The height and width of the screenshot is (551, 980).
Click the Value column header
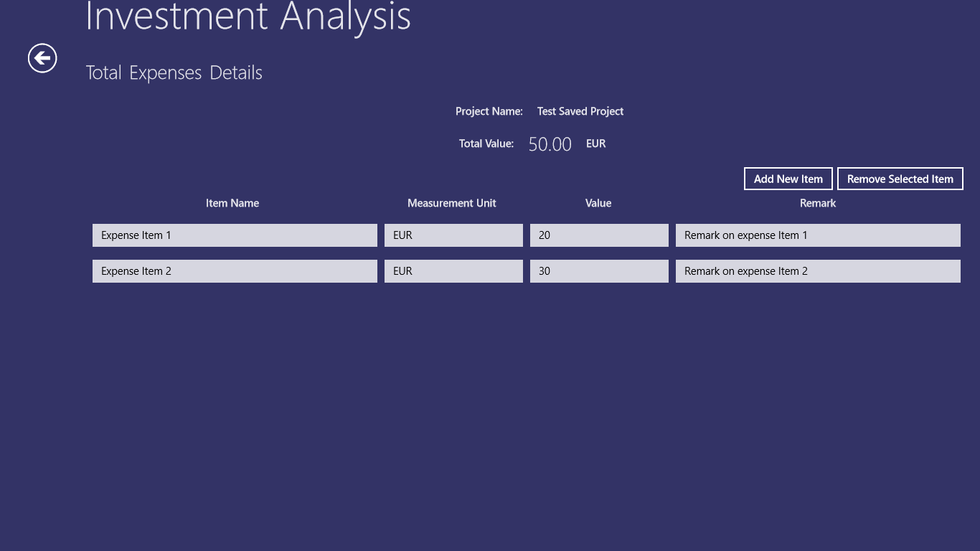point(598,203)
